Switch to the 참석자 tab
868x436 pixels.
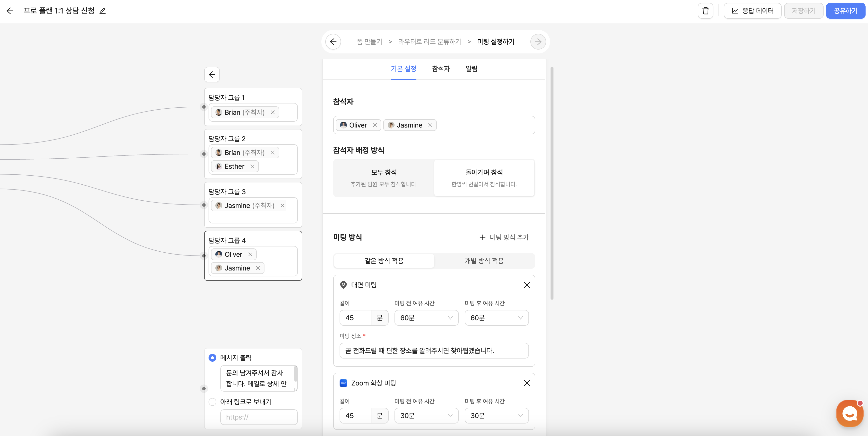coord(441,69)
